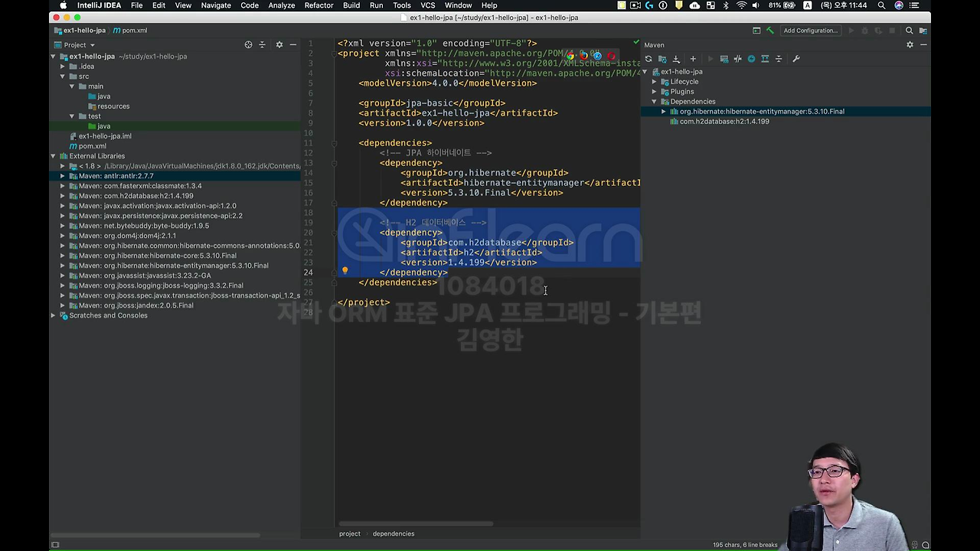
Task: Click Show Dependencies diagram icon in Maven
Action: click(x=765, y=59)
